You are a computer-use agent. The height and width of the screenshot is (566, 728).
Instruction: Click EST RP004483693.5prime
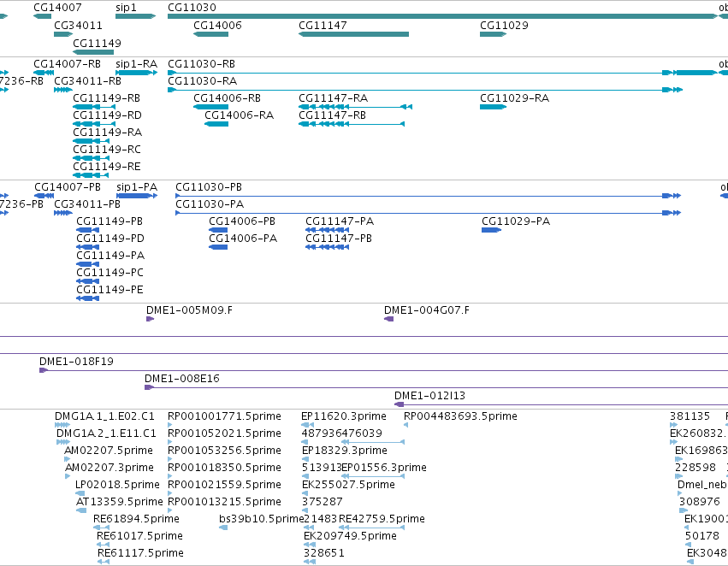coord(405,424)
